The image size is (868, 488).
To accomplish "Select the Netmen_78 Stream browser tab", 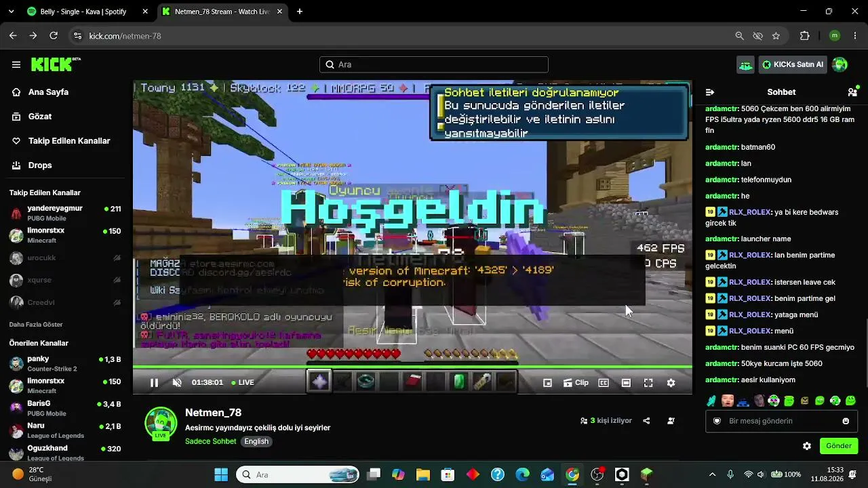I will [x=223, y=12].
